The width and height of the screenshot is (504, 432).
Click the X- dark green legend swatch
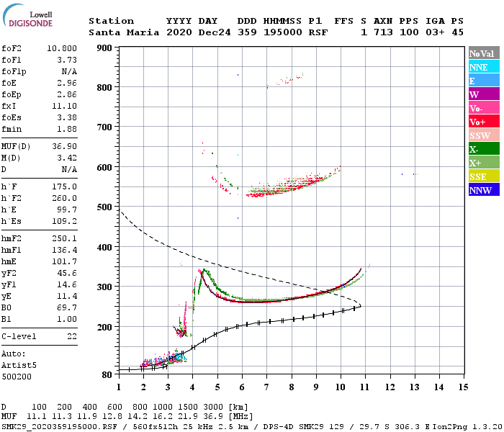tap(484, 149)
